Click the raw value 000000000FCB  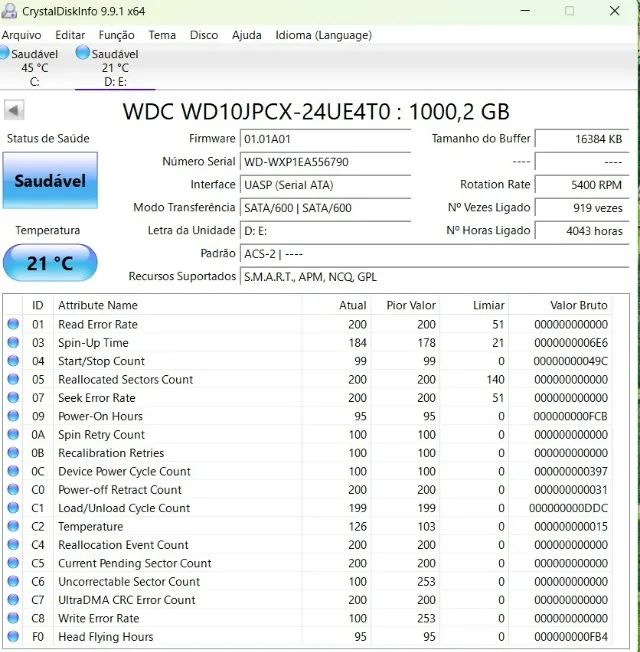(x=570, y=416)
